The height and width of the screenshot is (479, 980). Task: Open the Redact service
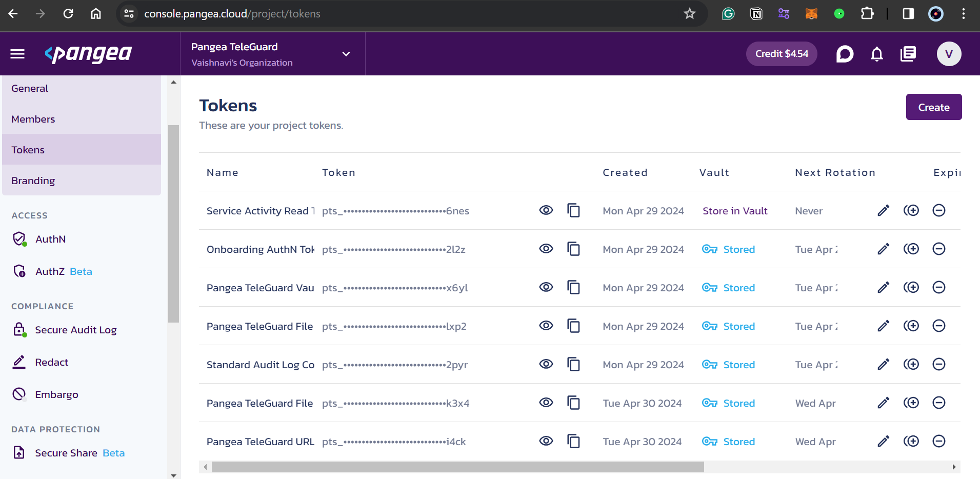click(x=40, y=362)
